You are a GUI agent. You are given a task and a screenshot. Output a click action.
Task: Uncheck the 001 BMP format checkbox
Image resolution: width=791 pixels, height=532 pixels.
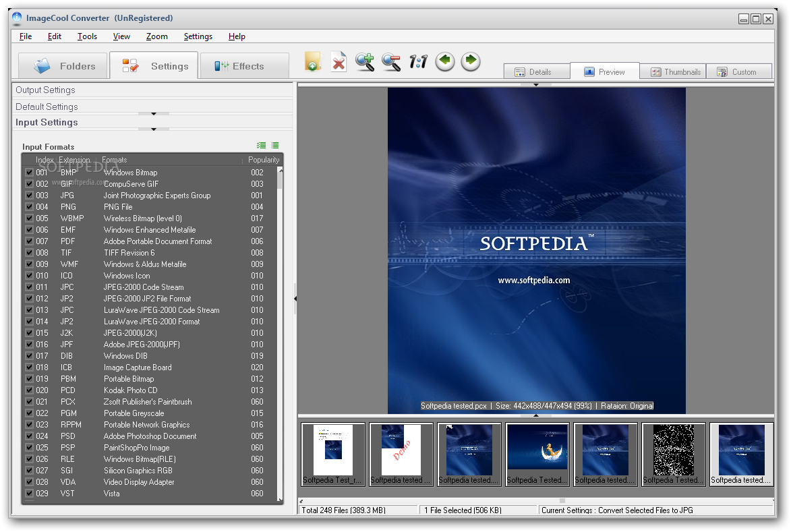29,172
